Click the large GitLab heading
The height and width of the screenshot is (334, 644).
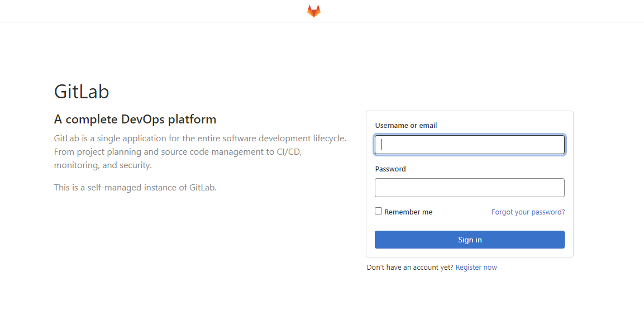point(82,91)
